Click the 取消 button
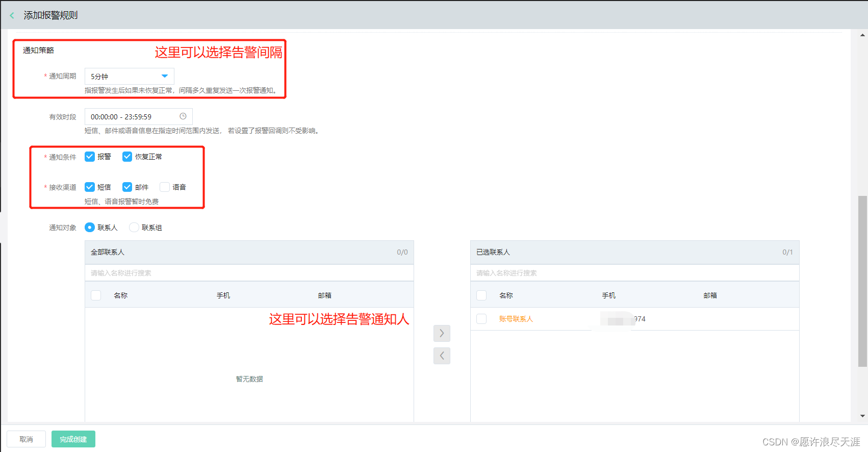 click(x=26, y=439)
